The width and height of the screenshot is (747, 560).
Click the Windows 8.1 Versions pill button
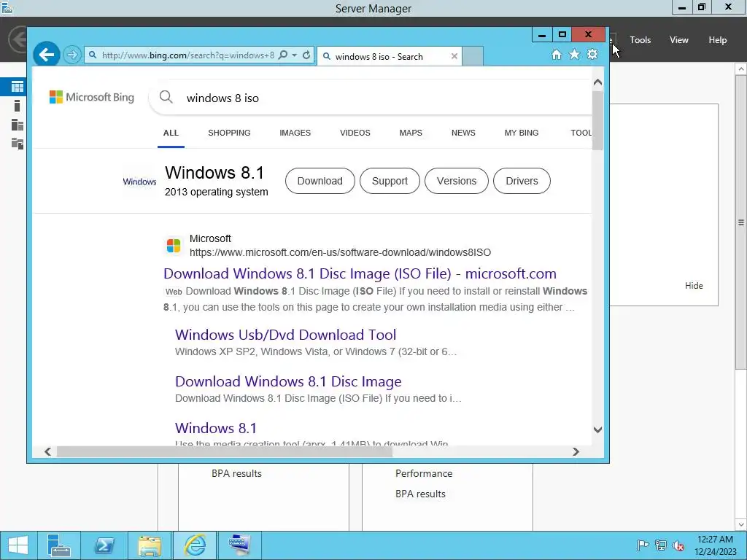click(x=457, y=181)
